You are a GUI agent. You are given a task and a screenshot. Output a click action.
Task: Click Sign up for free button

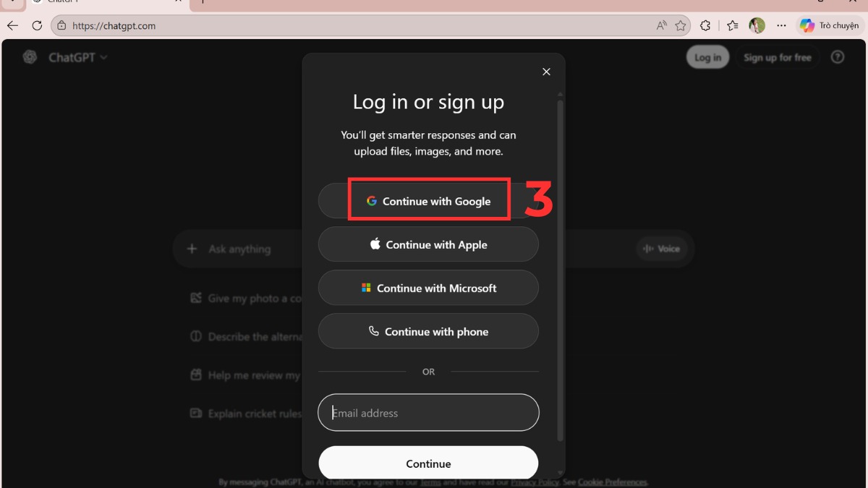point(778,57)
